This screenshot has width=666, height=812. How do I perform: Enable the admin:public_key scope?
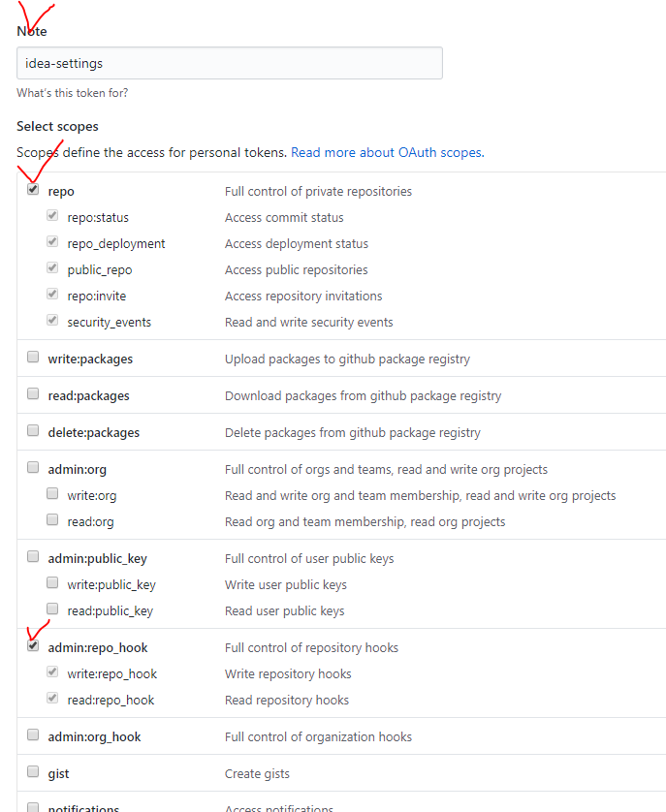(33, 556)
